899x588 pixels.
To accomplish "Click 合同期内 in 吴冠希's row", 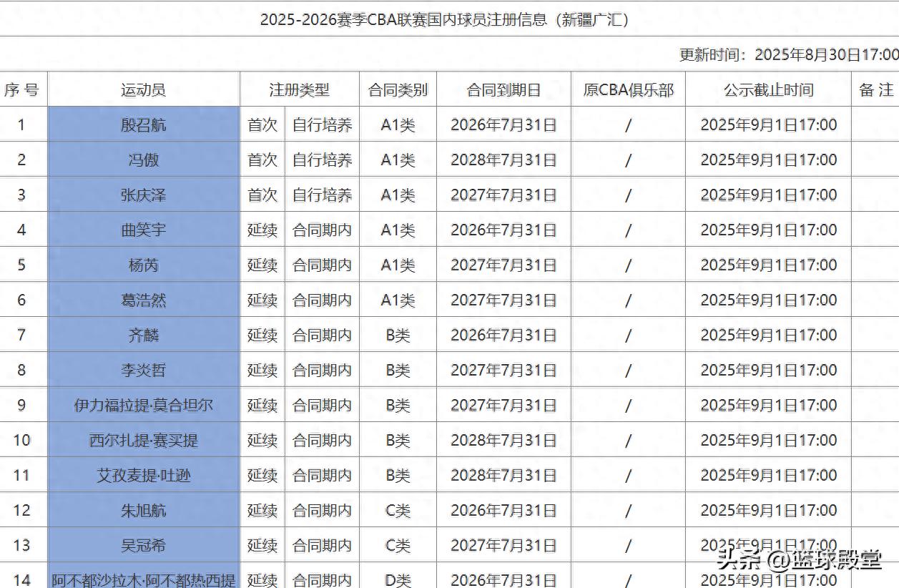I will [322, 546].
